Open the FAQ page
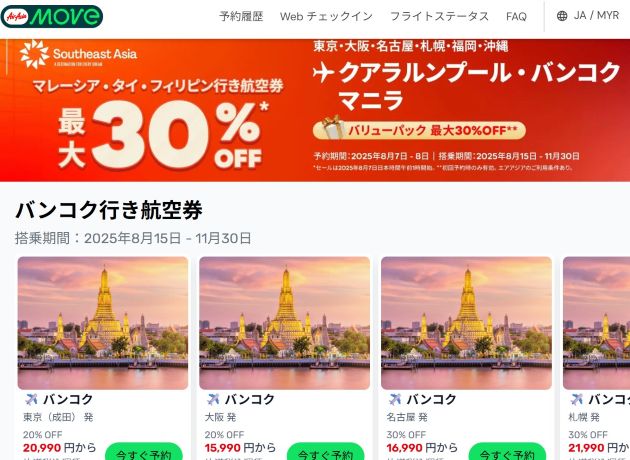 tap(516, 16)
